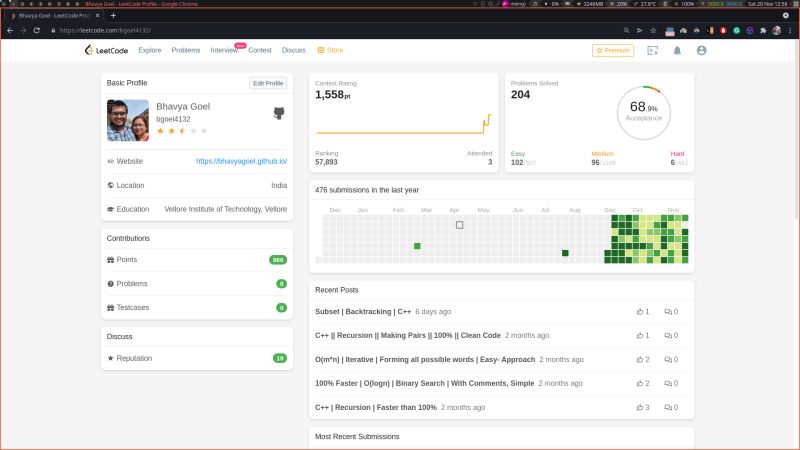
Task: Click the thumbs-up on Subset Backtracking post
Action: click(640, 311)
